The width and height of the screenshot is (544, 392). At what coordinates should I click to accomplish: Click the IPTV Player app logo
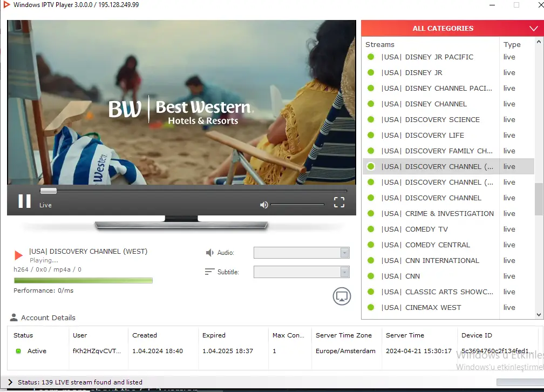[x=6, y=4]
